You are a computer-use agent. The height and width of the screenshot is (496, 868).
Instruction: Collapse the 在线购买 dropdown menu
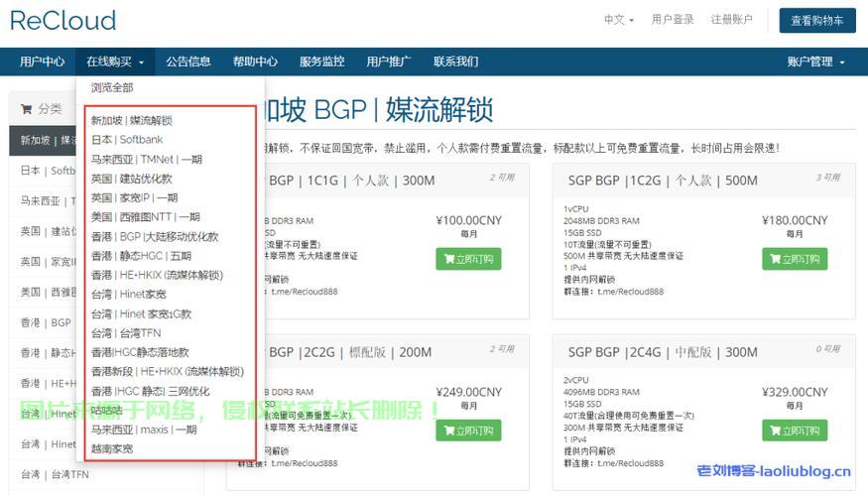point(115,62)
